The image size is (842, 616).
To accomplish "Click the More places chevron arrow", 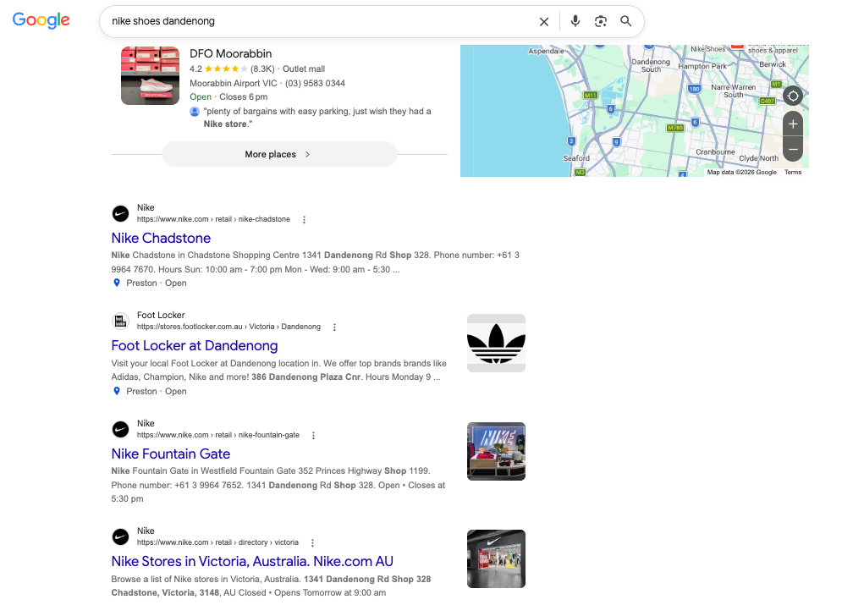I will pos(308,154).
